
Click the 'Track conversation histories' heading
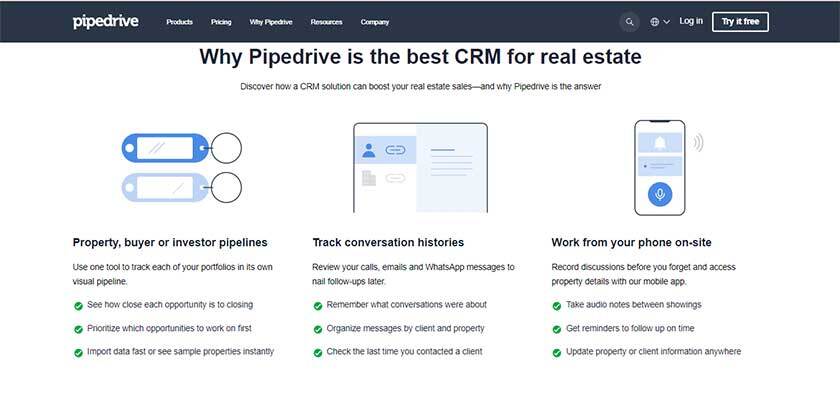[x=388, y=243]
